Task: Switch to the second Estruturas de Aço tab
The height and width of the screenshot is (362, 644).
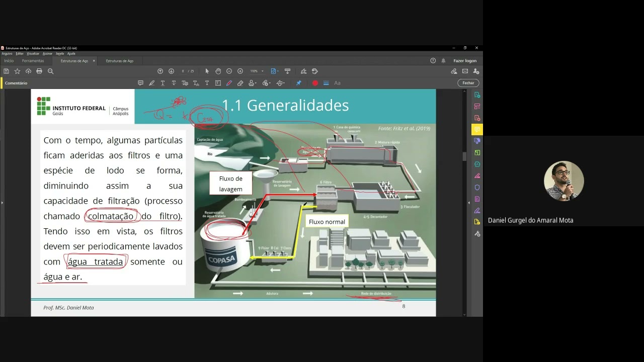Action: click(x=120, y=61)
